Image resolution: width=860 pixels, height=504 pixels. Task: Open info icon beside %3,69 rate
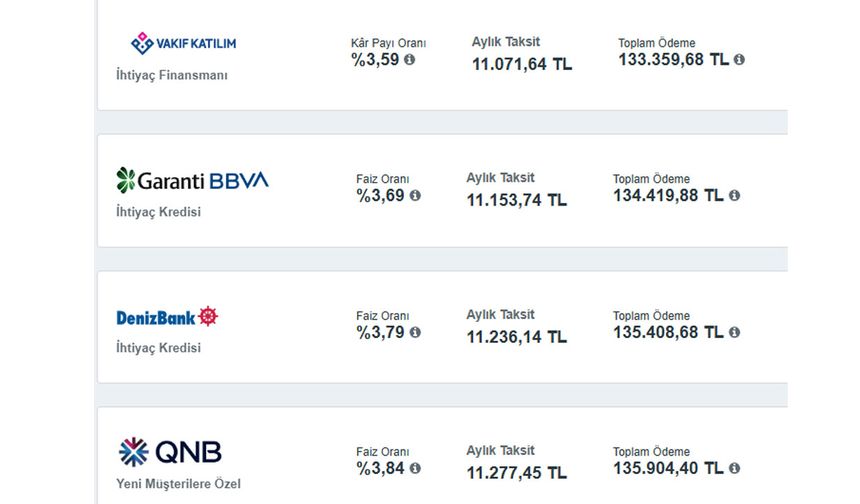coord(415,195)
